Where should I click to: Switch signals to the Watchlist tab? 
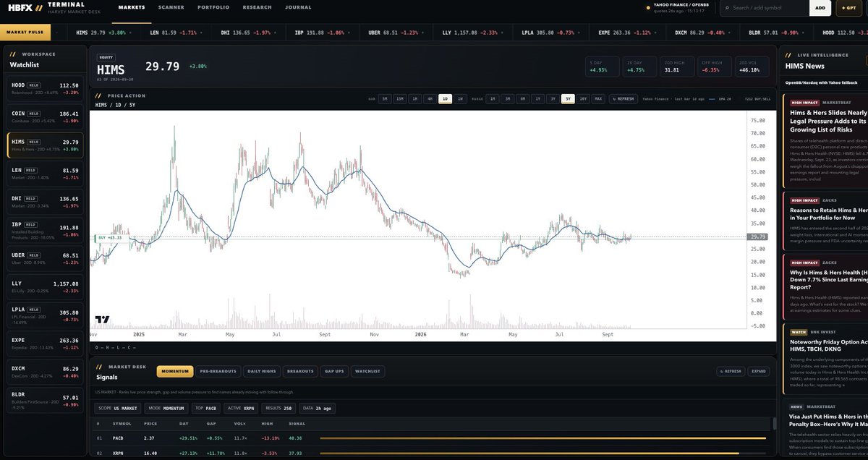[x=367, y=371]
